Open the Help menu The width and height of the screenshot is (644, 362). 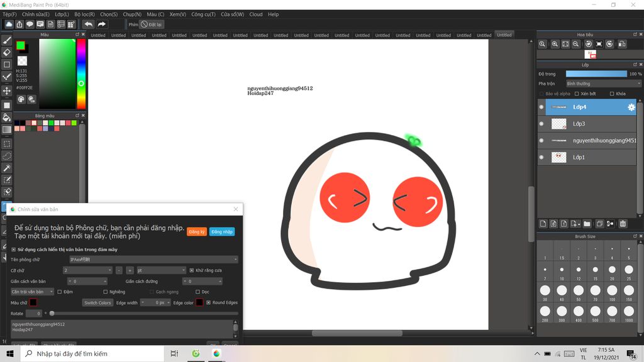tap(273, 14)
